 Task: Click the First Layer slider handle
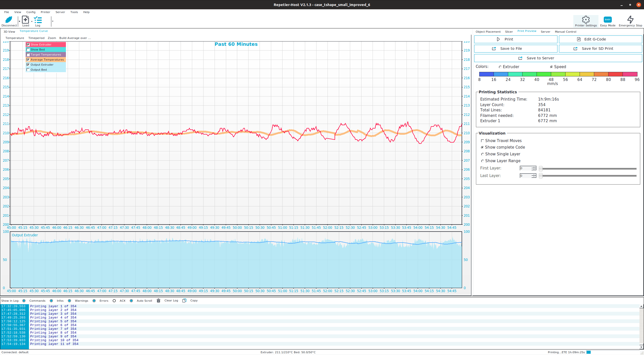[x=540, y=169]
